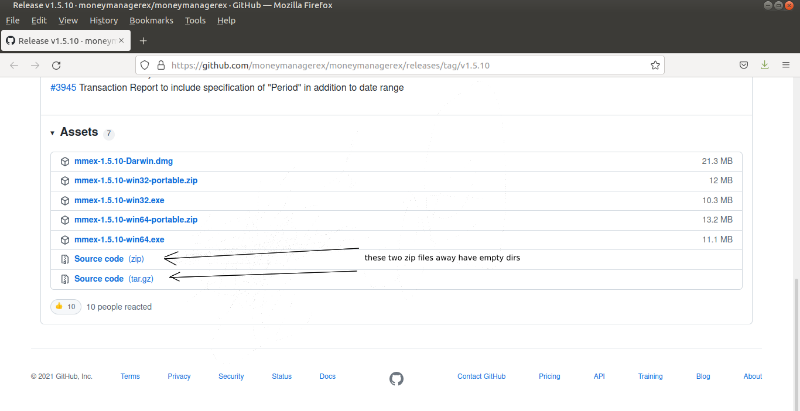The image size is (800, 411).
Task: Click file-zip icon beside Source code (tar.gz)
Action: tap(65, 279)
